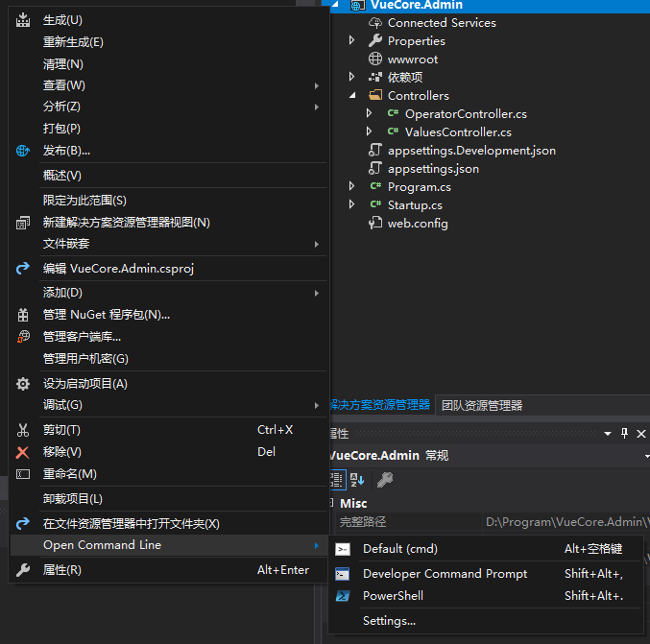Click the globe icon beside 发布(B)...
This screenshot has height=644, width=650.
(x=23, y=151)
